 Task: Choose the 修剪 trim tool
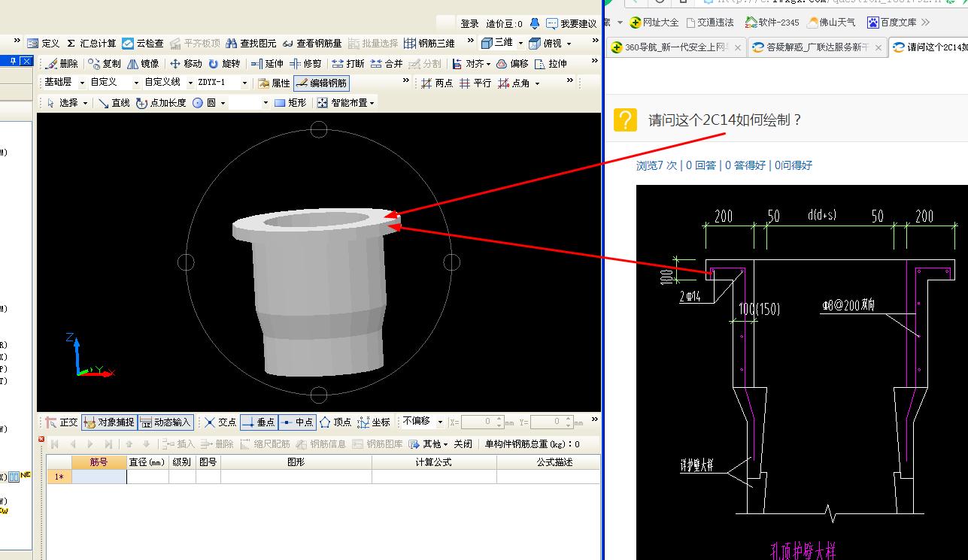(305, 64)
